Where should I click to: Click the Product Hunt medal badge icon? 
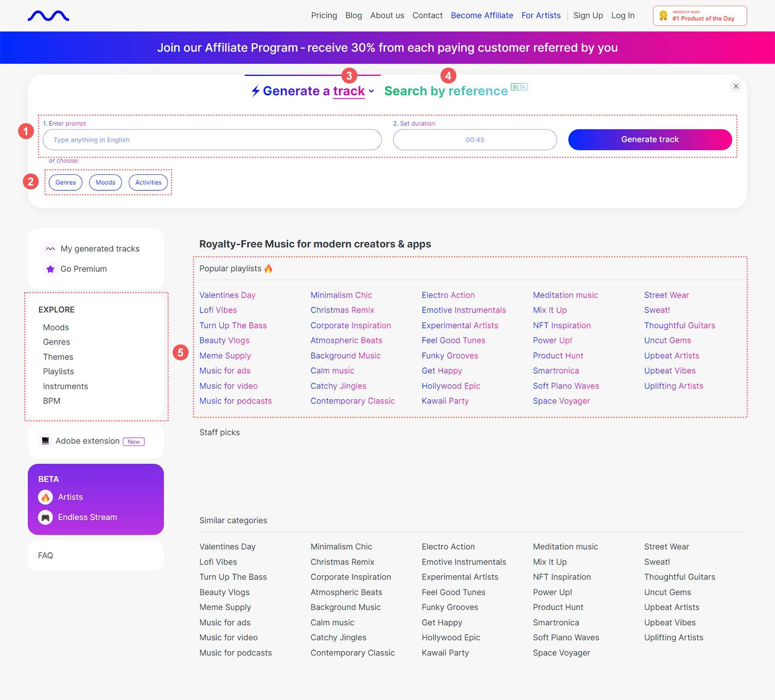point(663,16)
